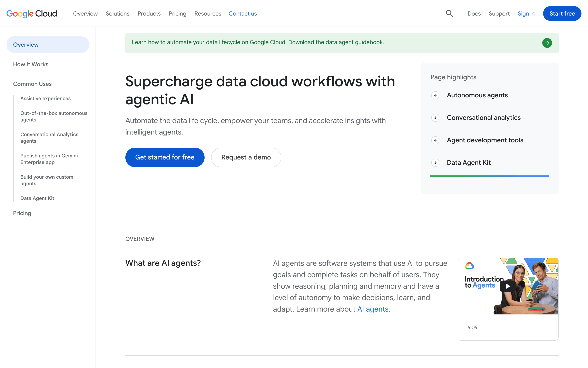
Task: Open the Solutions menu
Action: coord(118,14)
